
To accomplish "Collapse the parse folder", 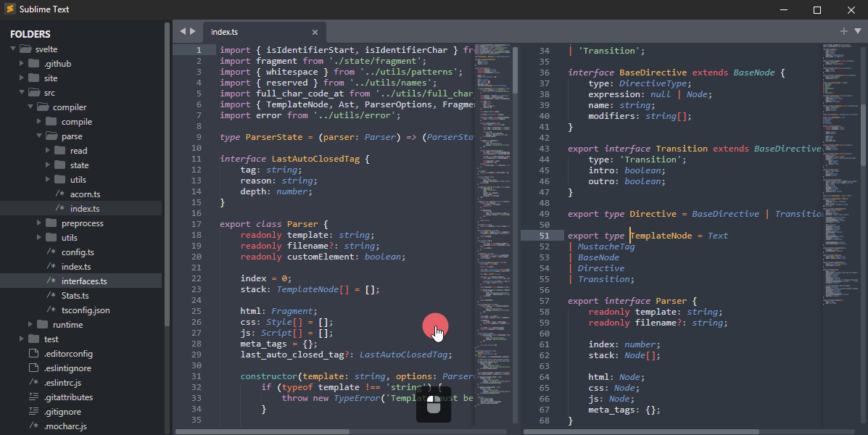I will point(39,136).
